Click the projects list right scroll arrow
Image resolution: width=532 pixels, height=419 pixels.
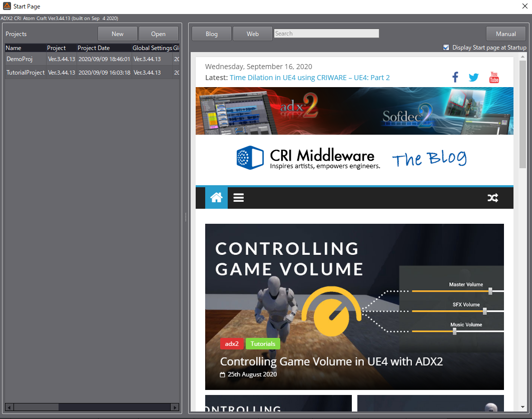(175, 407)
